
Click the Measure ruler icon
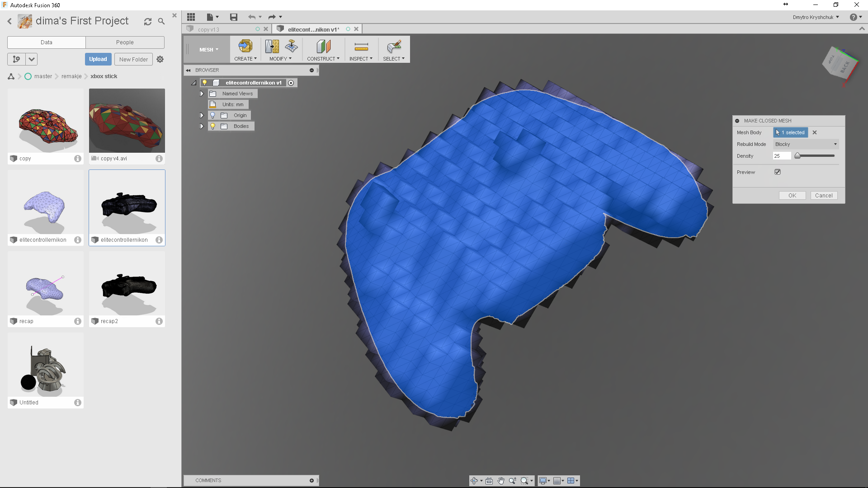361,47
